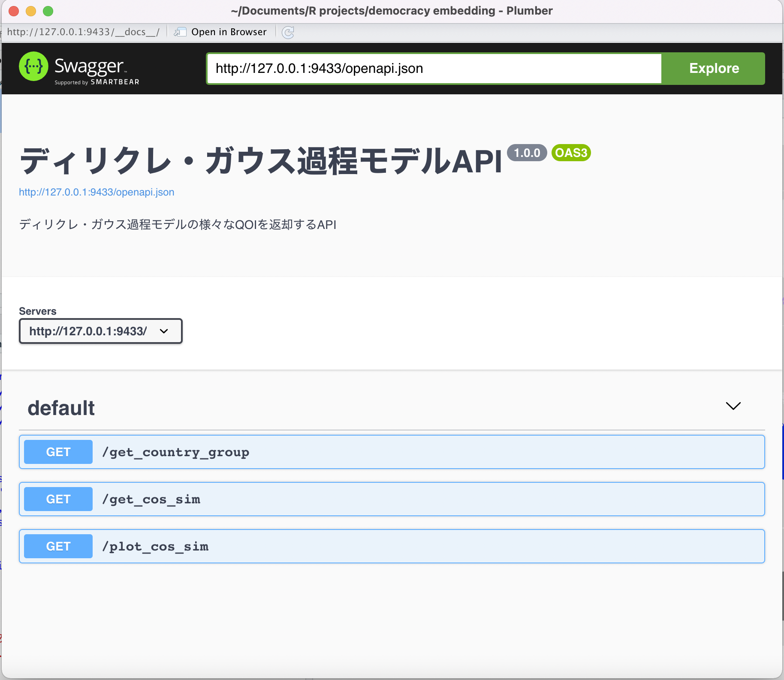Open the Servers dropdown
The height and width of the screenshot is (680, 784).
(101, 331)
